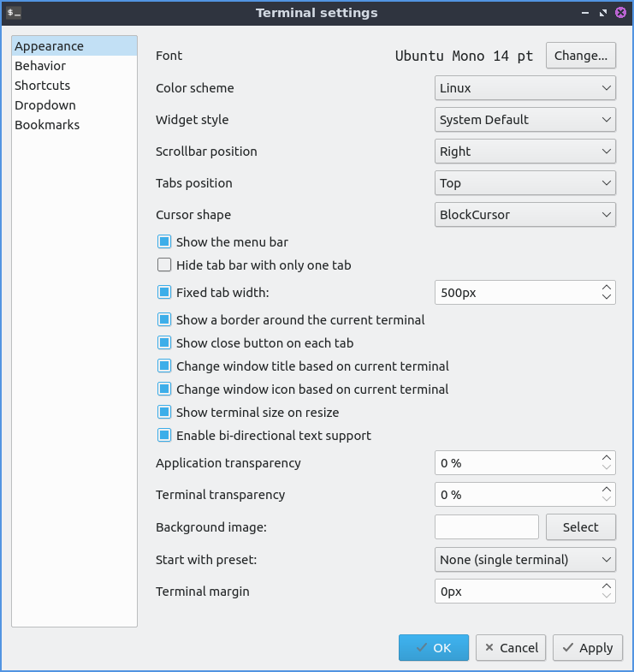Click the Background image path field
The image size is (634, 672).
tap(487, 527)
